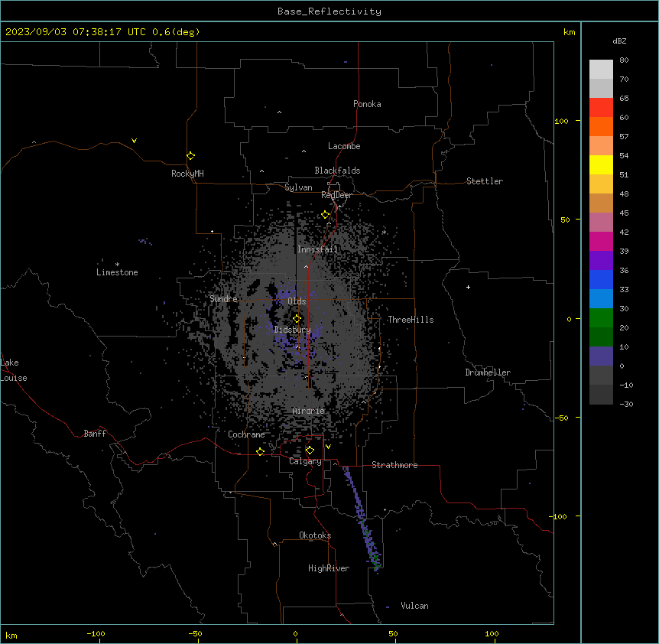Image resolution: width=659 pixels, height=644 pixels.
Task: Select the -50 tick on the right axis
Action: 561,418
